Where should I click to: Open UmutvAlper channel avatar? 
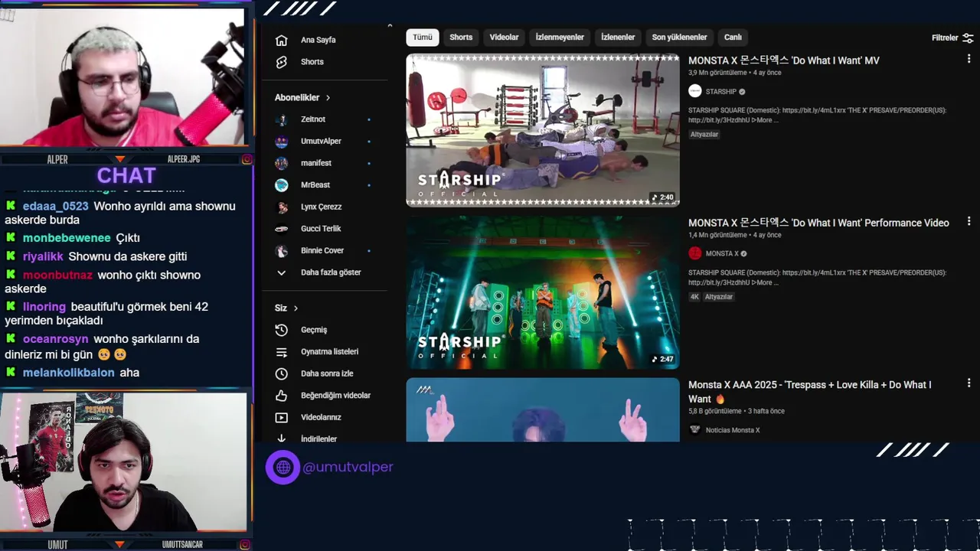282,142
